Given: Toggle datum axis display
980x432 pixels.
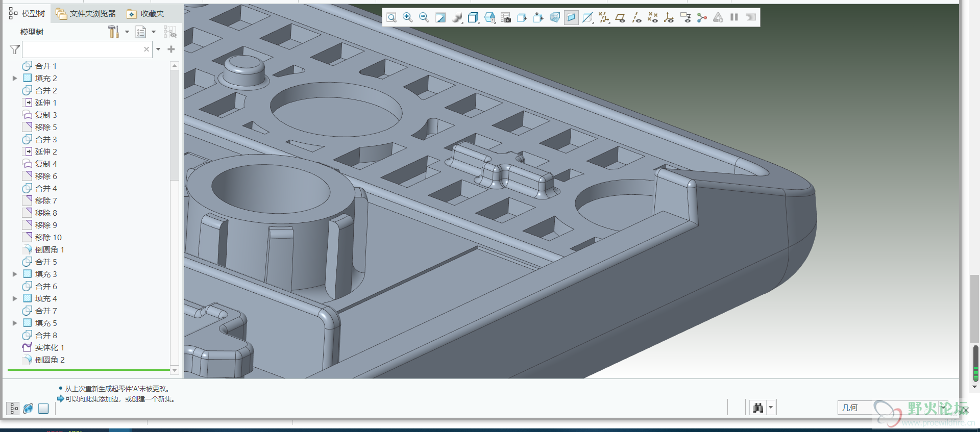Looking at the screenshot, I should click(636, 18).
